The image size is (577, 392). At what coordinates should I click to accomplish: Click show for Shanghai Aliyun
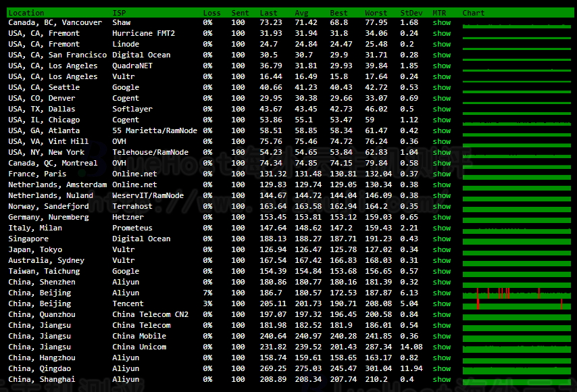click(x=442, y=379)
